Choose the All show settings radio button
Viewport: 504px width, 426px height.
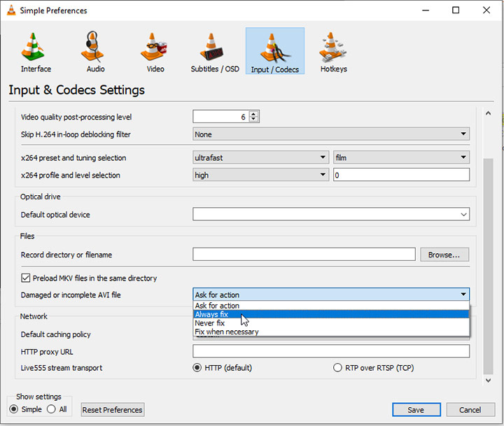click(51, 409)
